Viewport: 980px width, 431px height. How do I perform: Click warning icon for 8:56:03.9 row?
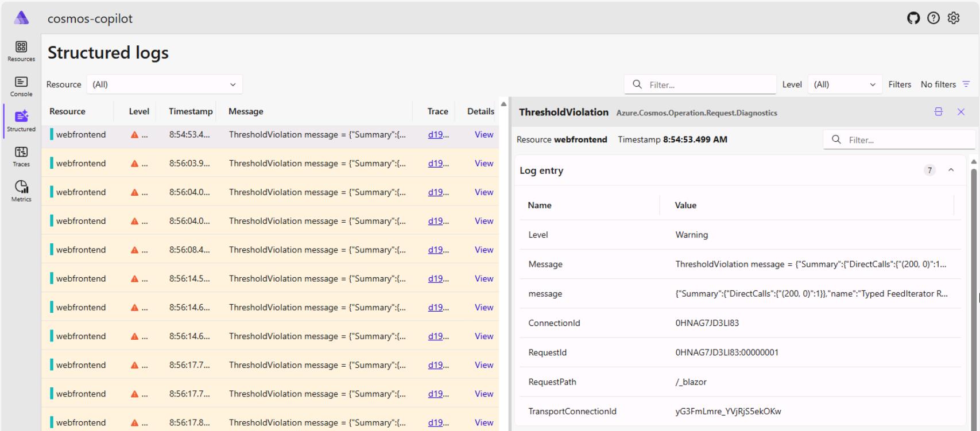point(134,164)
